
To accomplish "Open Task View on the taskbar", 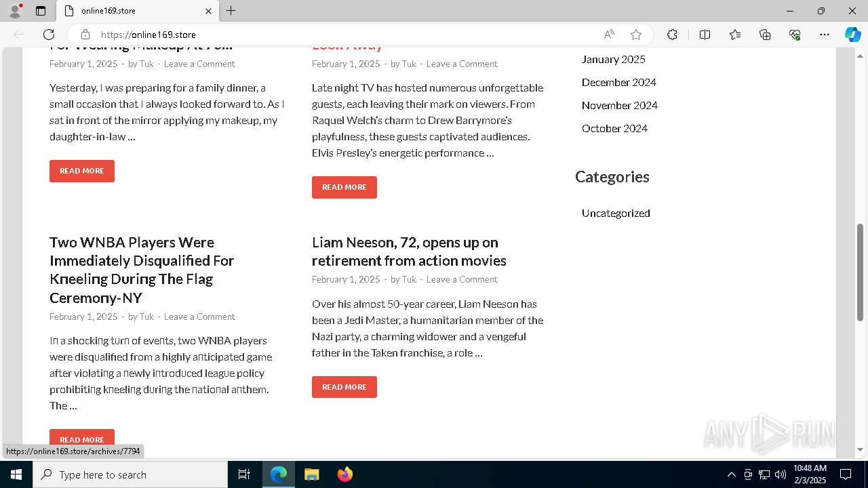I will click(x=244, y=474).
